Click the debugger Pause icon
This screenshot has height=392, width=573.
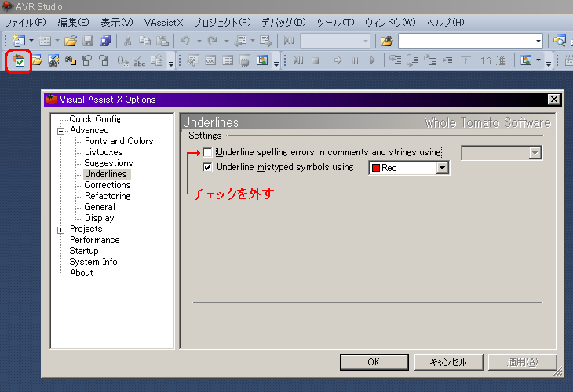[356, 60]
